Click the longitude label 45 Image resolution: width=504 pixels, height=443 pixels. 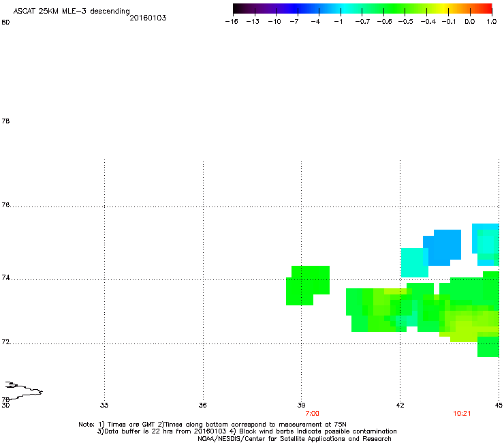coord(499,405)
